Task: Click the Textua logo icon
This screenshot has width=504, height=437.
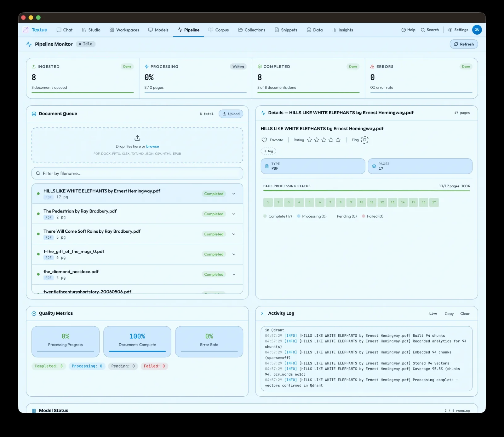Action: [26, 30]
